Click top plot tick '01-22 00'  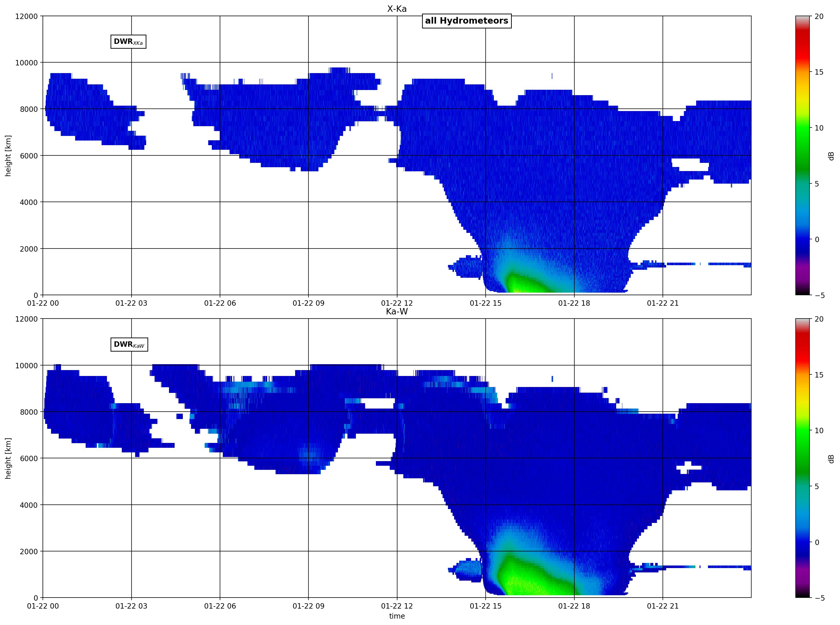coord(43,303)
